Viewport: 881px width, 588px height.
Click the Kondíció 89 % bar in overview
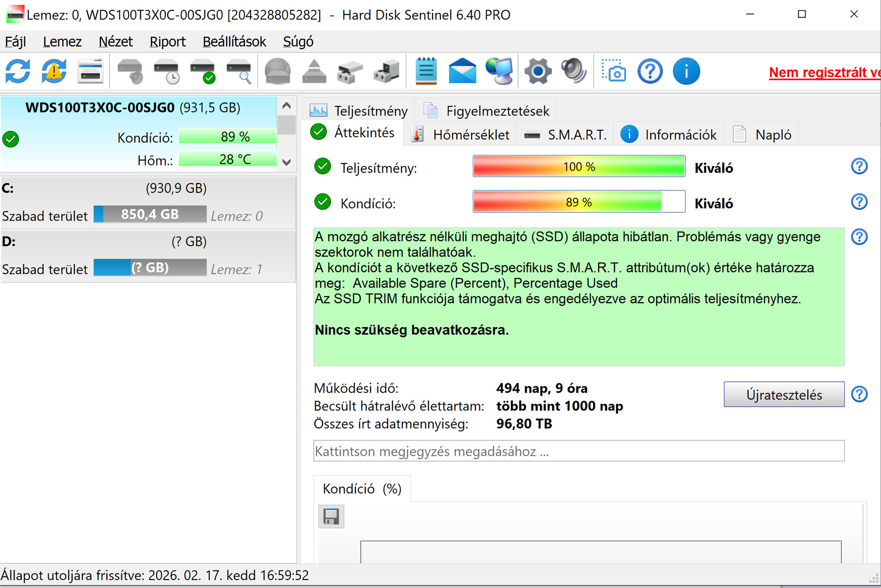[x=579, y=202]
